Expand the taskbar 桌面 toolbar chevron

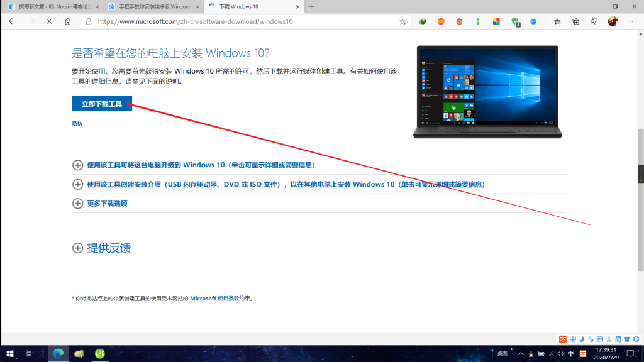(512, 349)
